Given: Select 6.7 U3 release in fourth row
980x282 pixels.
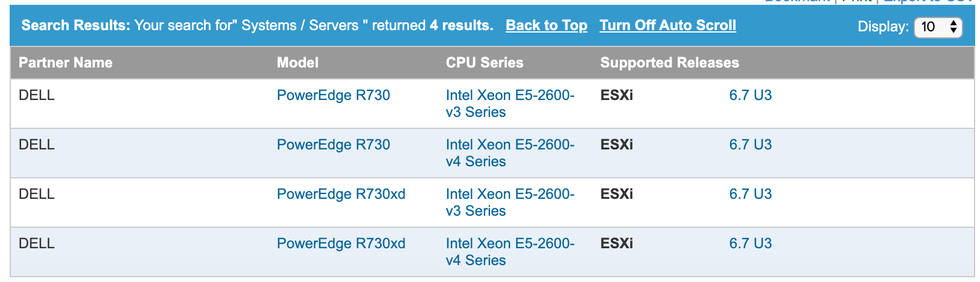Looking at the screenshot, I should [x=750, y=243].
